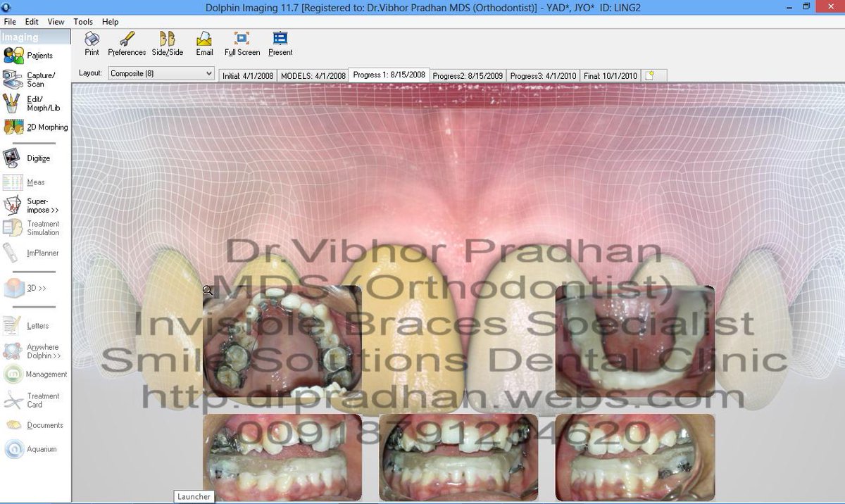Switch to Final: 10/1/2010 tab
The height and width of the screenshot is (504, 845).
(x=611, y=76)
